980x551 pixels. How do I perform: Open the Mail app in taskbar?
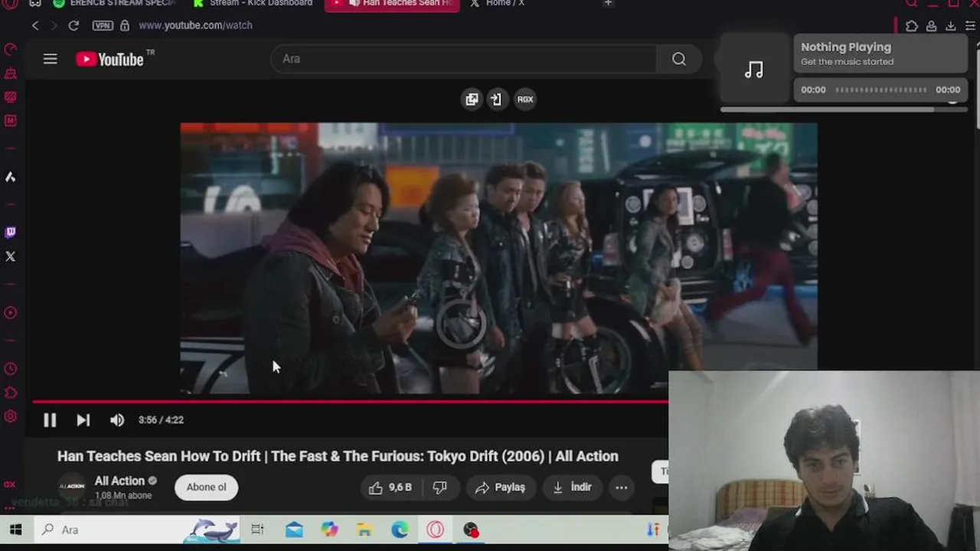(294, 530)
